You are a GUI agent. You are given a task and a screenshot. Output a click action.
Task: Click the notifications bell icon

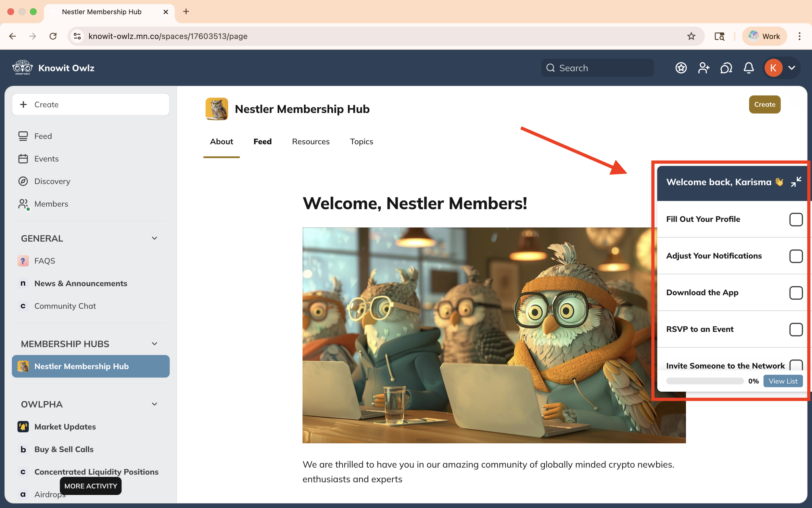749,68
